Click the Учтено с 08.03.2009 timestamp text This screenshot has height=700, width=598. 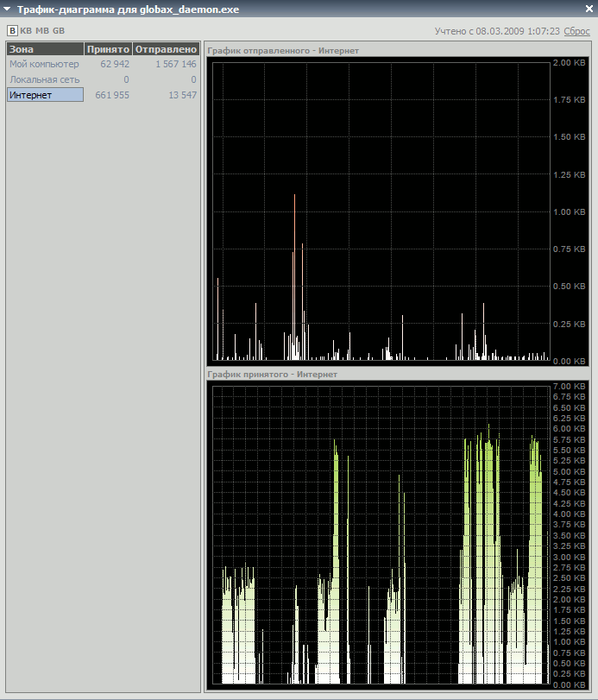(498, 31)
